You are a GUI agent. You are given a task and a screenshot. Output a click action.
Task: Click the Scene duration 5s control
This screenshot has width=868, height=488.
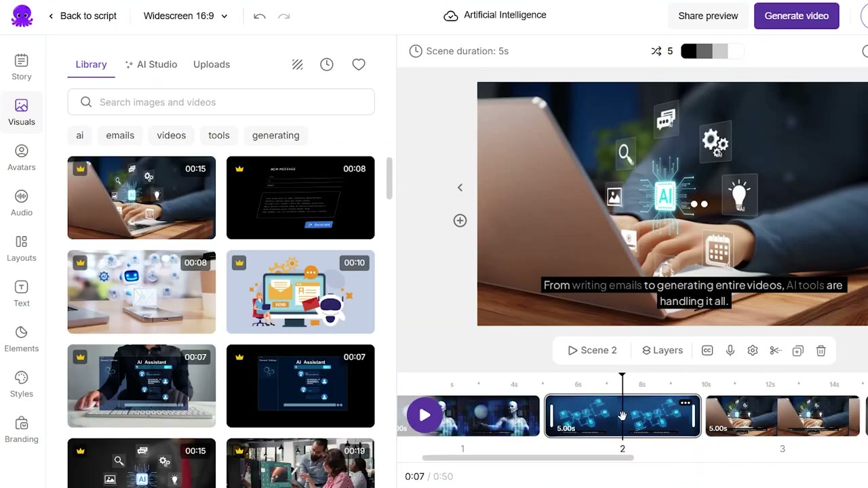click(x=459, y=51)
